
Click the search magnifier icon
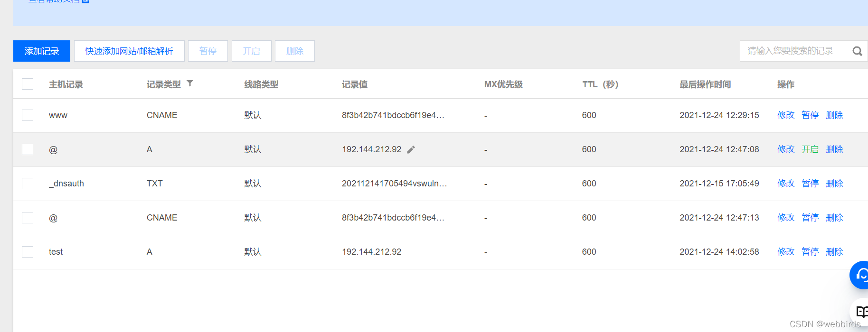(x=857, y=51)
